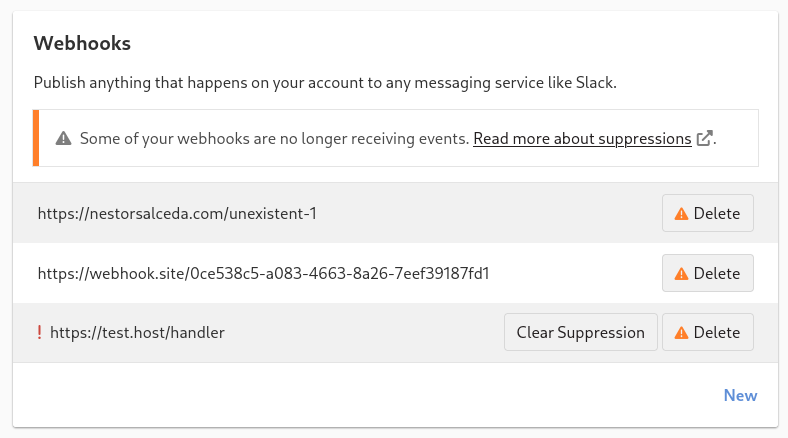Click the warning icon in nestorsalceda webhook's Delete button
Image resolution: width=788 pixels, height=438 pixels.
681,214
